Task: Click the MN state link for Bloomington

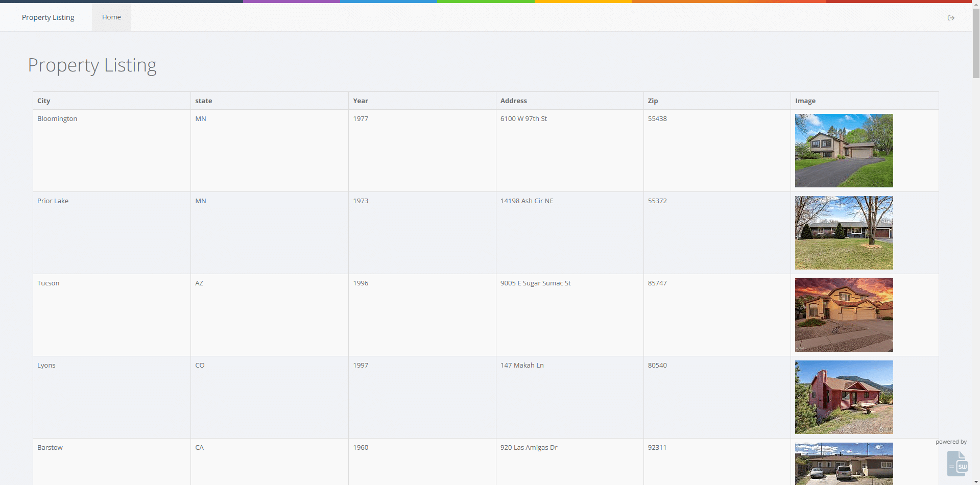Action: (x=201, y=119)
